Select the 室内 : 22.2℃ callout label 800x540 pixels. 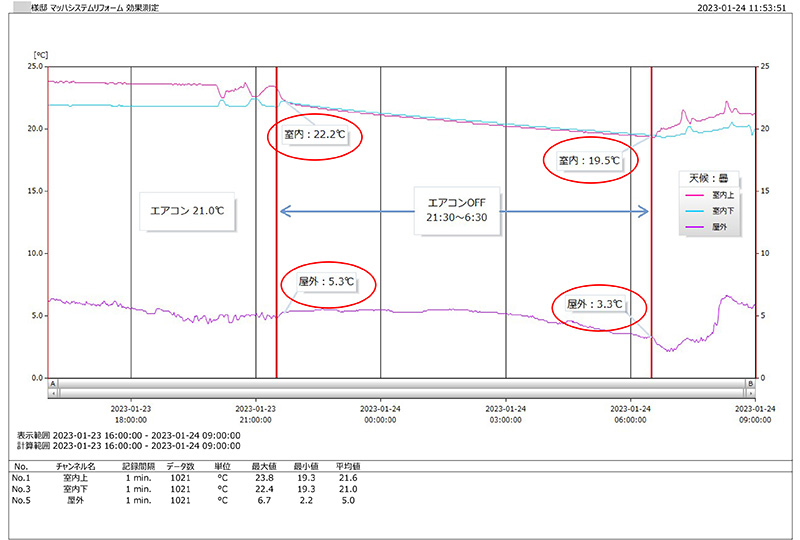point(313,134)
